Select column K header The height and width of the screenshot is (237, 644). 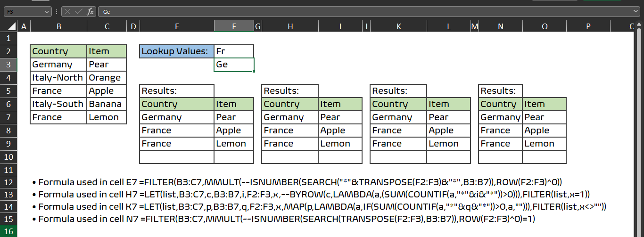(x=398, y=27)
